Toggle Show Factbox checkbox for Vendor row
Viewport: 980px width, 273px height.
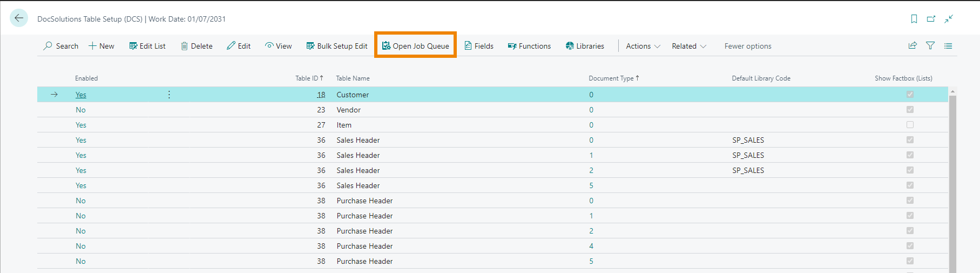tap(910, 110)
